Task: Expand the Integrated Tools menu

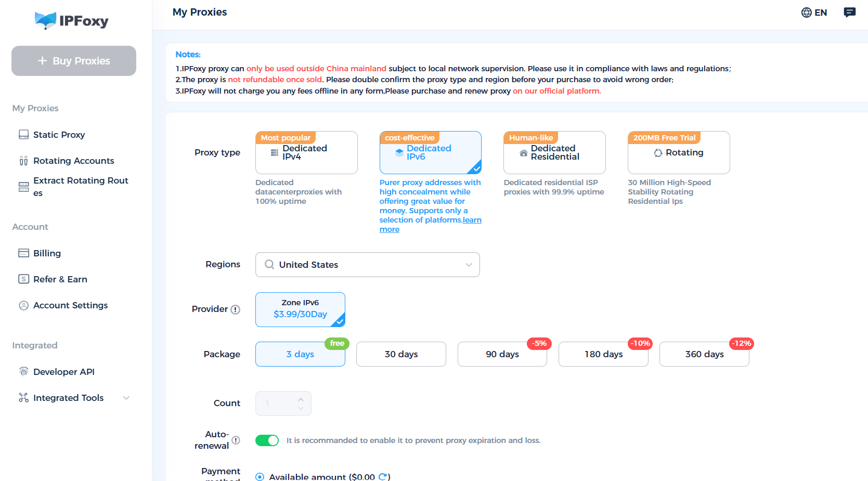Action: (126, 398)
